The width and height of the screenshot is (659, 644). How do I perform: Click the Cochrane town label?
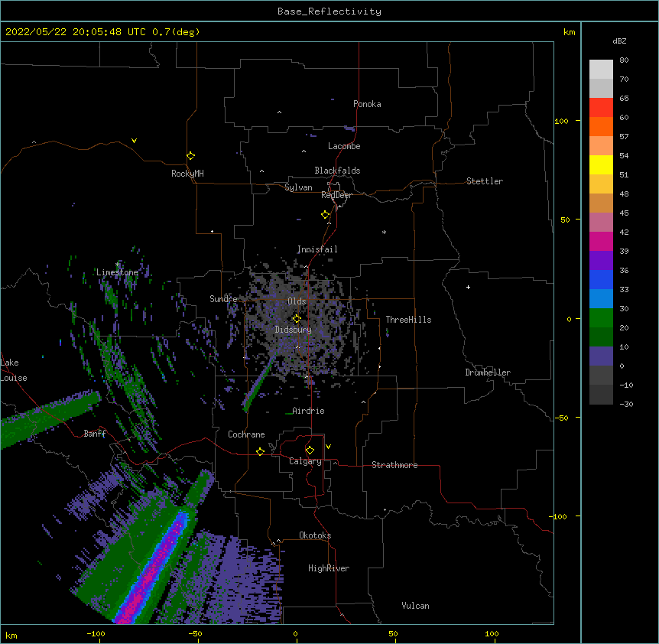[x=246, y=434]
